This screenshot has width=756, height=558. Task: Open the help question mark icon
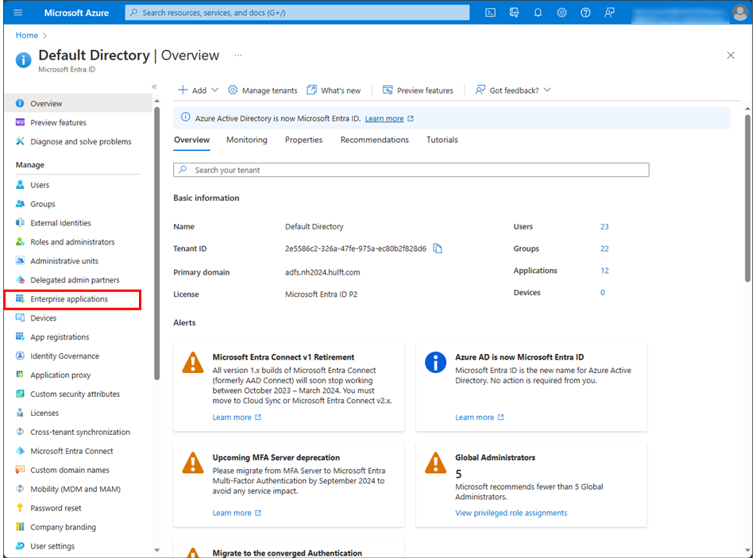[585, 13]
